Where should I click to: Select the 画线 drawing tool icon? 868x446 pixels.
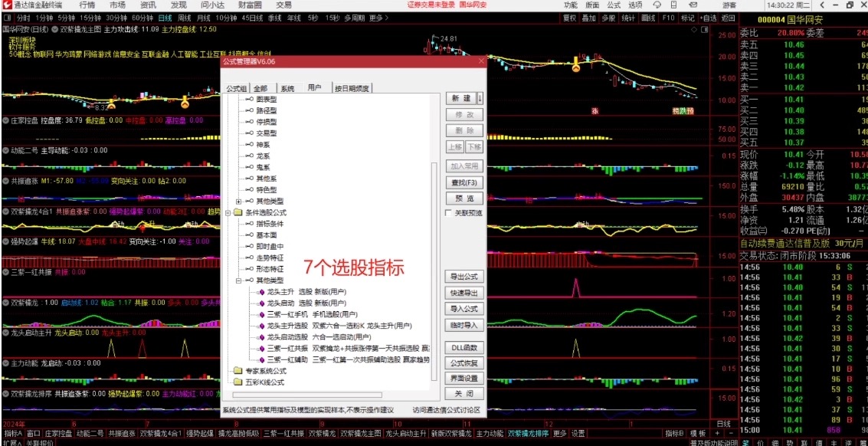pyautogui.click(x=650, y=17)
